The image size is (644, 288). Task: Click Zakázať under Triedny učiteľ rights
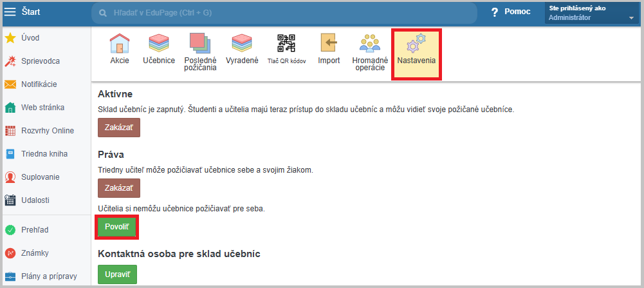click(x=119, y=188)
